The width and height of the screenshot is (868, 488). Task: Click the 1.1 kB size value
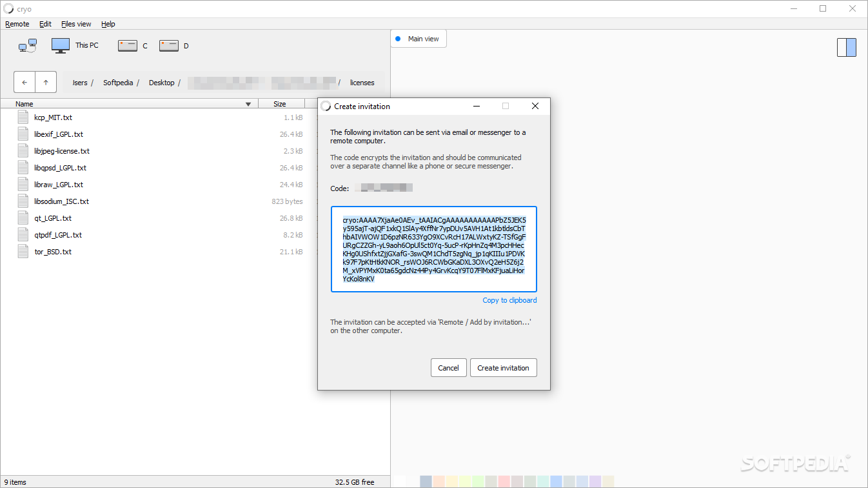[x=293, y=117]
